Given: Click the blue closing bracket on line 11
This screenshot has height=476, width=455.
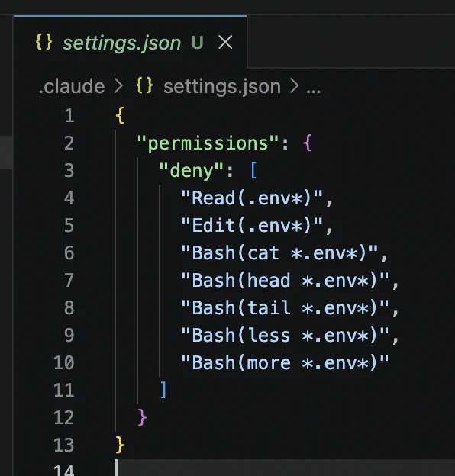Looking at the screenshot, I should click(163, 390).
